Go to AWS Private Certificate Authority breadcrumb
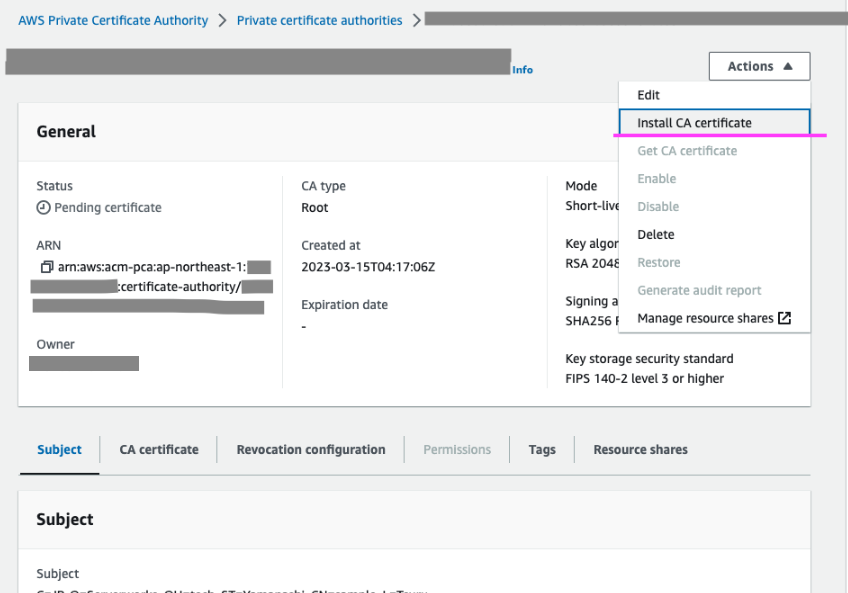 click(x=113, y=21)
